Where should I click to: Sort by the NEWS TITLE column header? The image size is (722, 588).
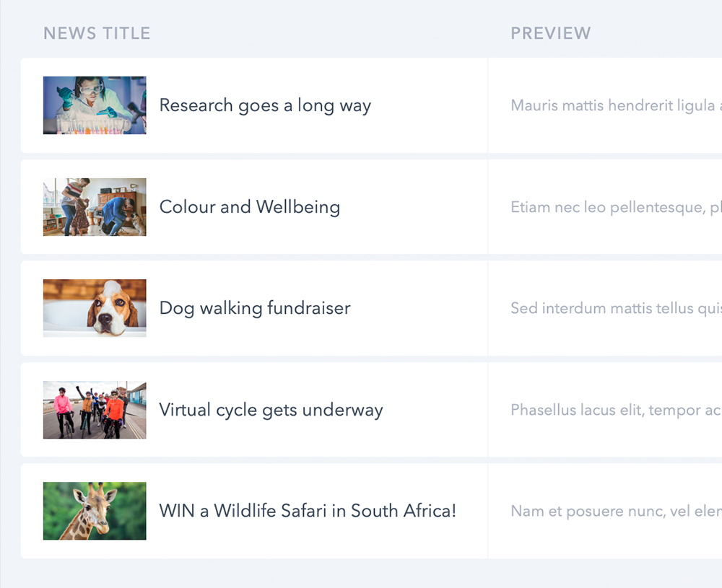97,33
